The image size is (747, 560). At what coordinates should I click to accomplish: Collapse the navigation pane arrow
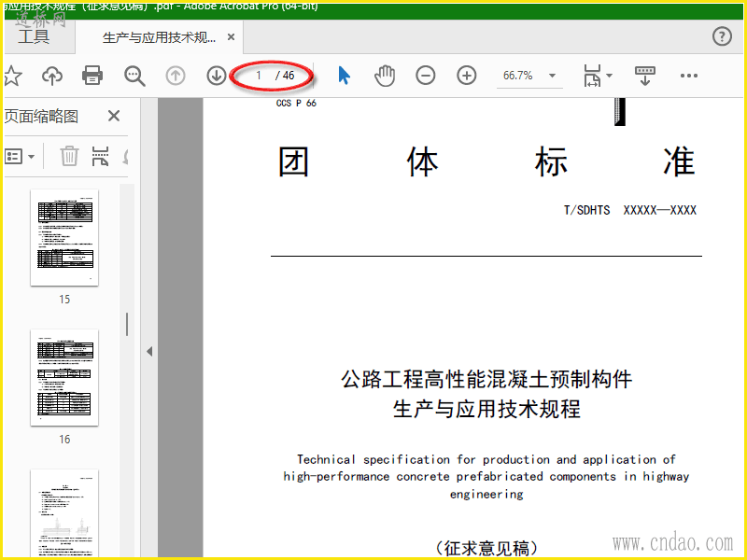click(149, 352)
